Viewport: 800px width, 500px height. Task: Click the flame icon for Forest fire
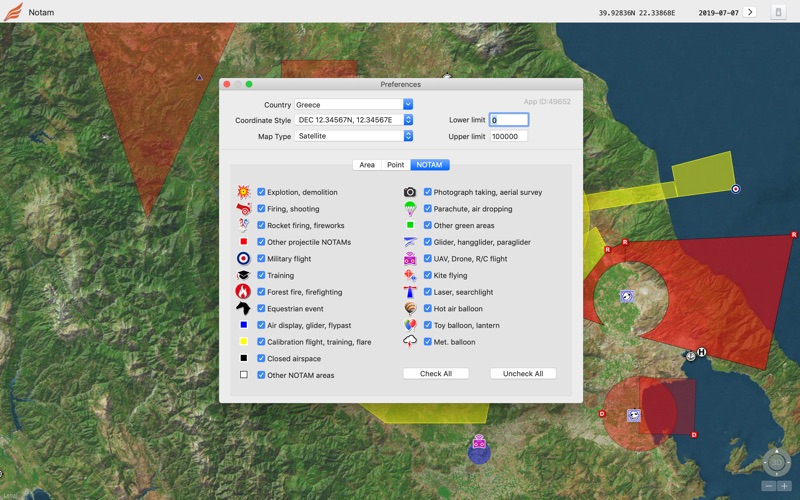pos(243,292)
